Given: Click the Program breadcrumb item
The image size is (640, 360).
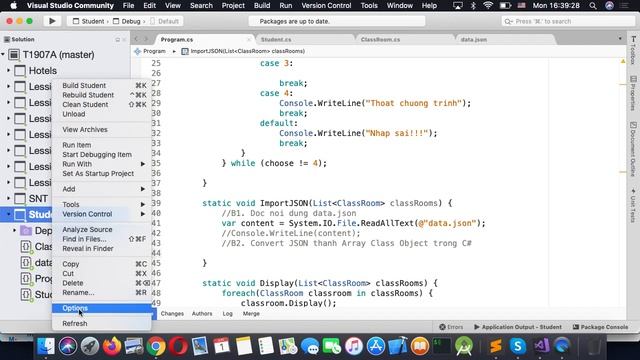Looking at the screenshot, I should click(150, 51).
